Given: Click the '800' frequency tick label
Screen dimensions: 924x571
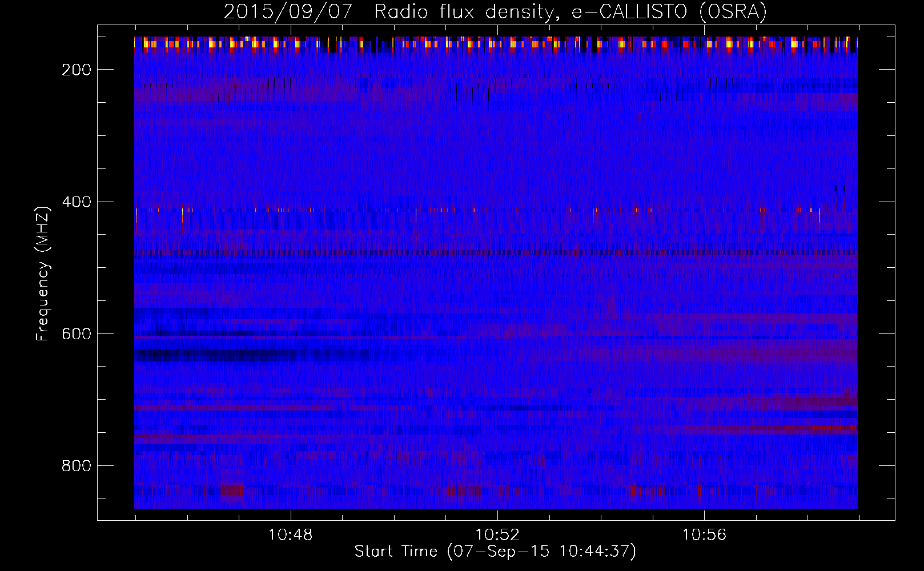Looking at the screenshot, I should click(77, 466).
